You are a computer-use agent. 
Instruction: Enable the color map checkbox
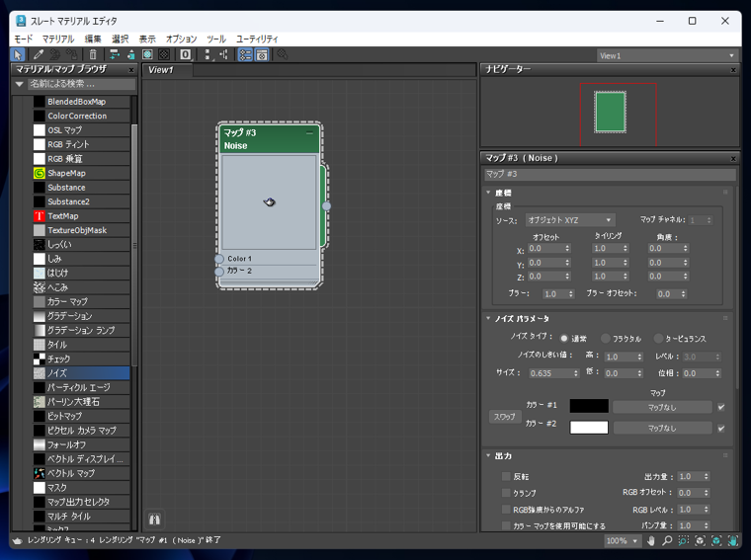click(x=506, y=525)
